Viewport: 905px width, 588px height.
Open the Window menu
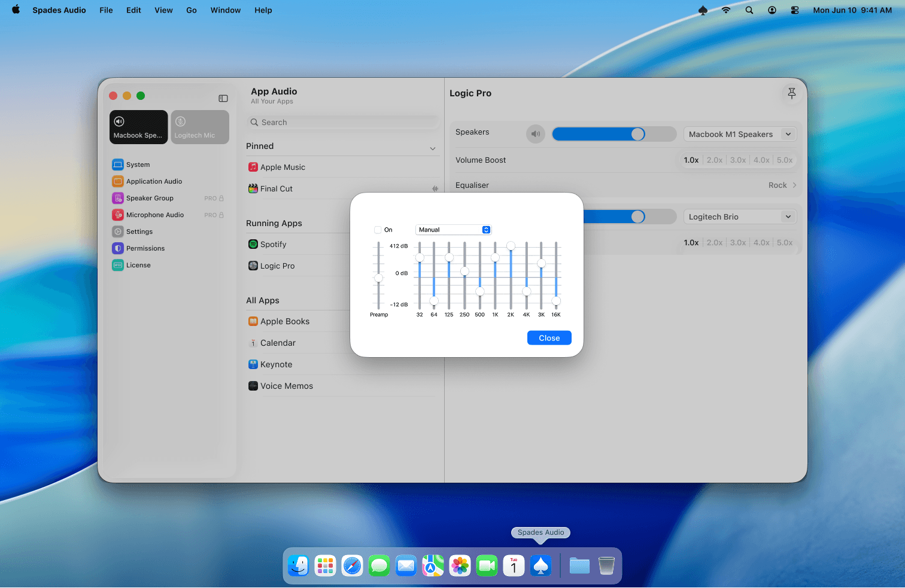click(x=225, y=10)
